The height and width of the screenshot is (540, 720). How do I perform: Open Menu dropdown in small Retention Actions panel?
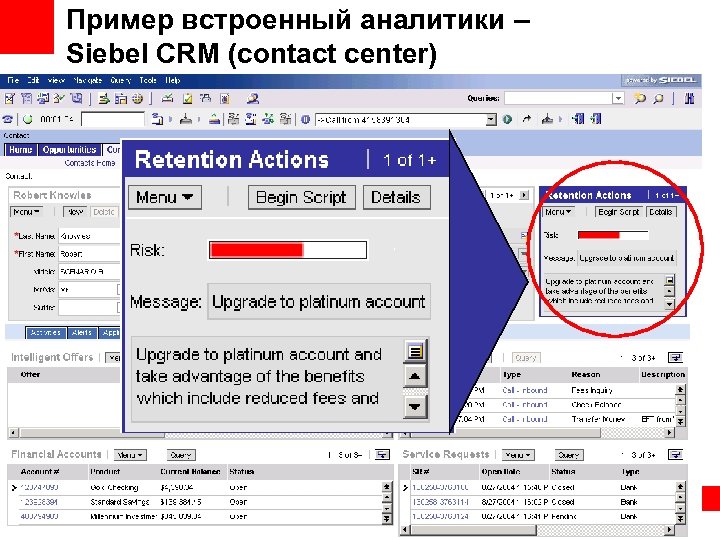coord(558,212)
